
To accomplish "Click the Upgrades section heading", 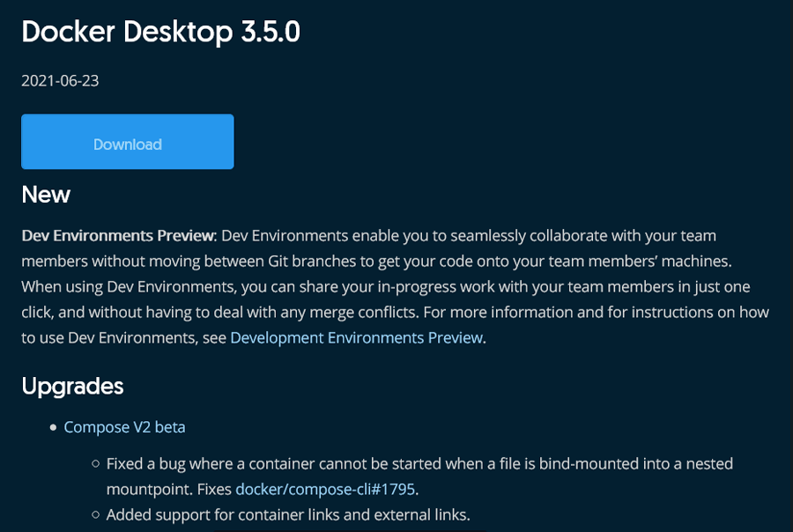I will pos(72,386).
